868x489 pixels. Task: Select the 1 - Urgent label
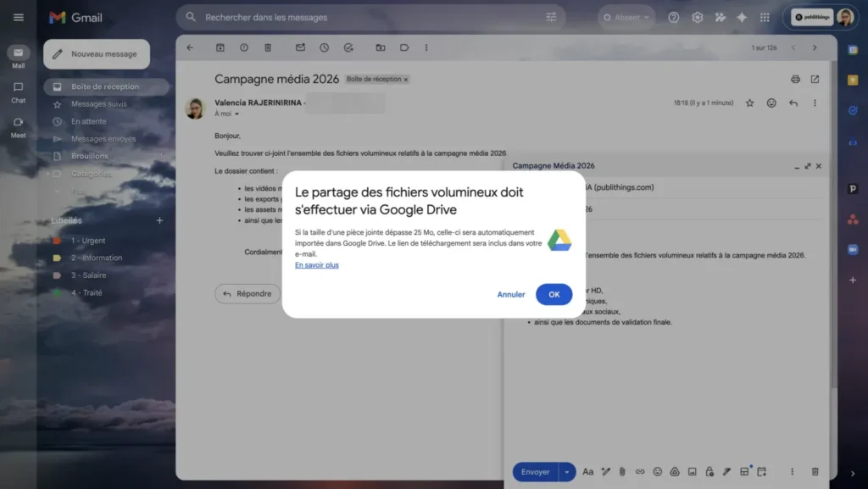coord(87,241)
